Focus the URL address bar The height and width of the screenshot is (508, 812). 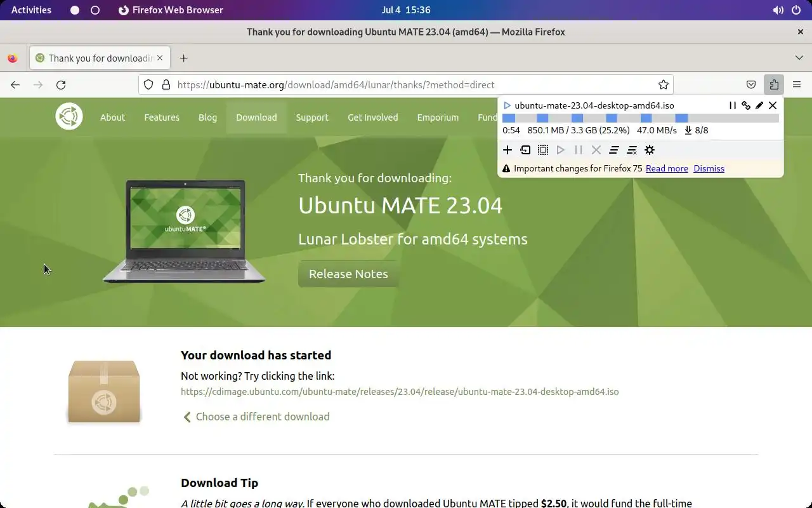click(406, 84)
